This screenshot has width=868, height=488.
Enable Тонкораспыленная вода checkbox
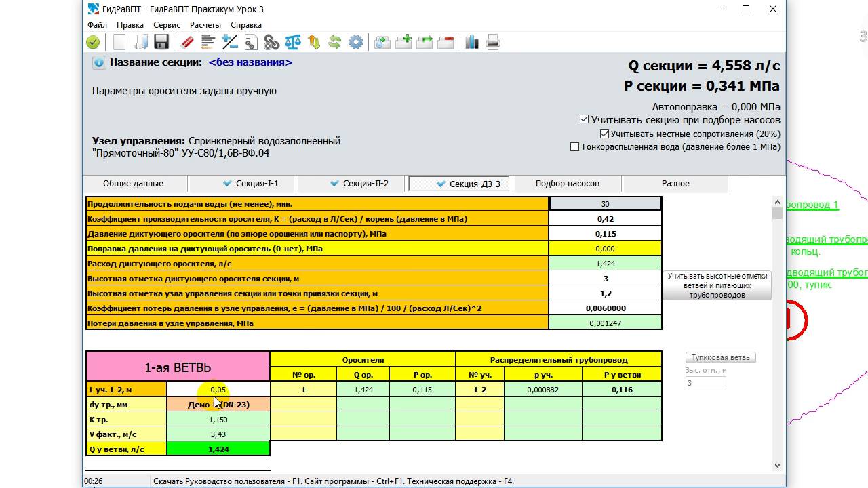point(574,146)
